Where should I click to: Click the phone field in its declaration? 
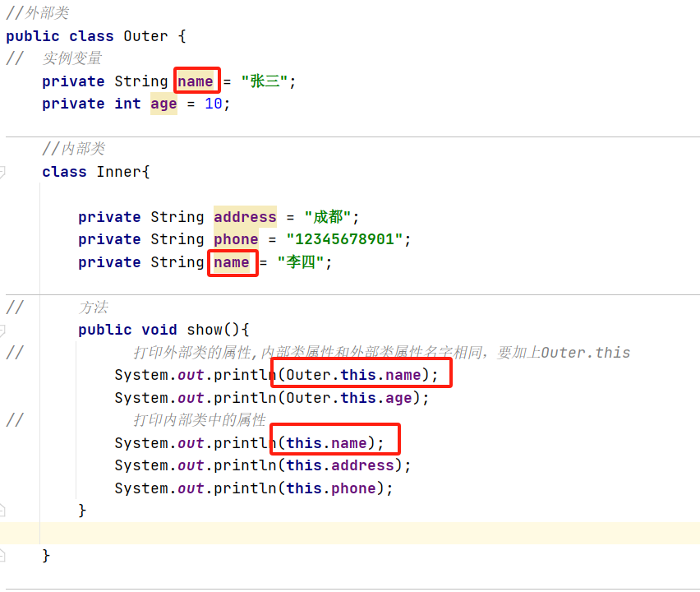(236, 239)
